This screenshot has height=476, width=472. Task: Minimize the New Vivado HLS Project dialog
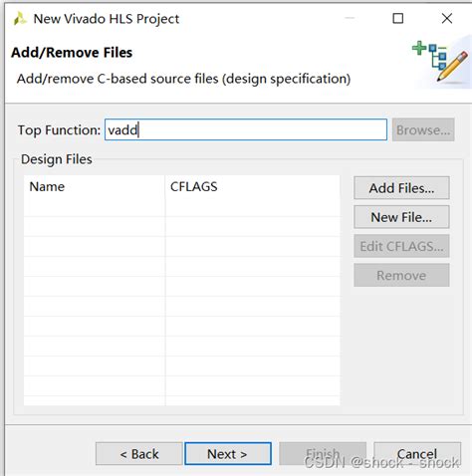(350, 18)
